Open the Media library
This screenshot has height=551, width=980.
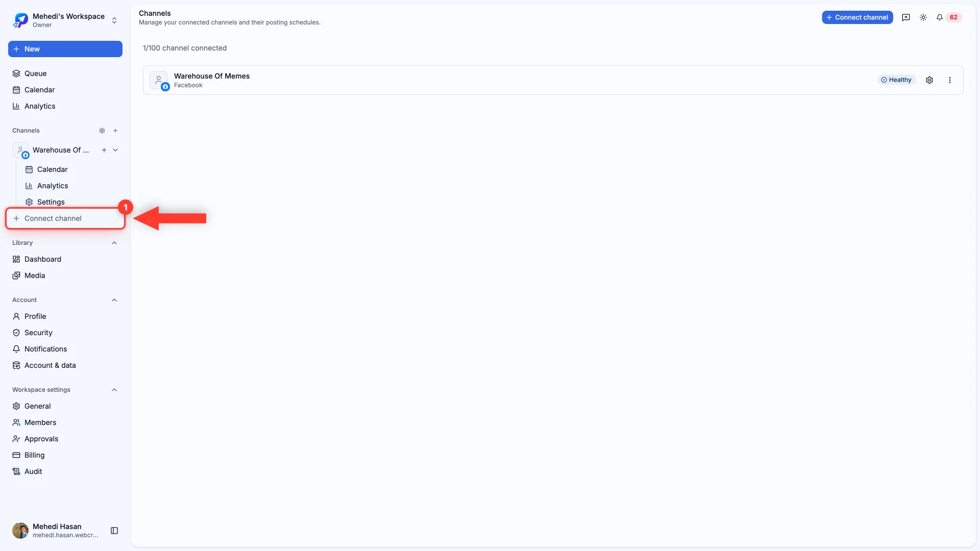(65, 275)
